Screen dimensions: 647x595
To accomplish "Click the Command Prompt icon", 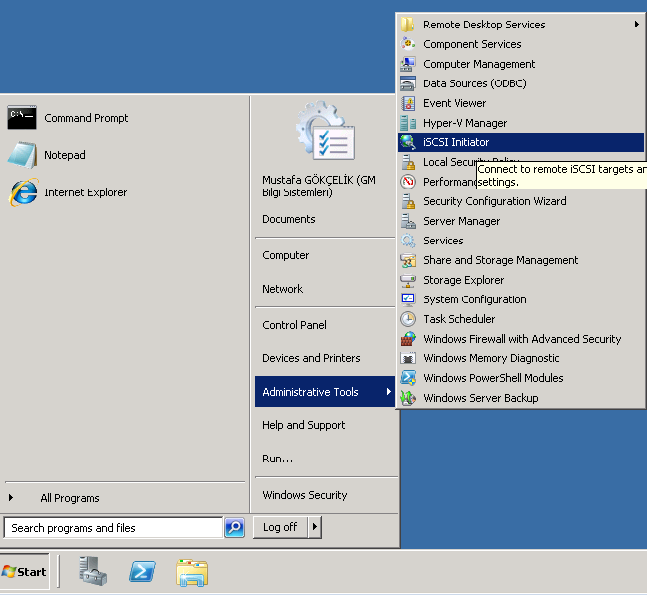I will pos(22,118).
